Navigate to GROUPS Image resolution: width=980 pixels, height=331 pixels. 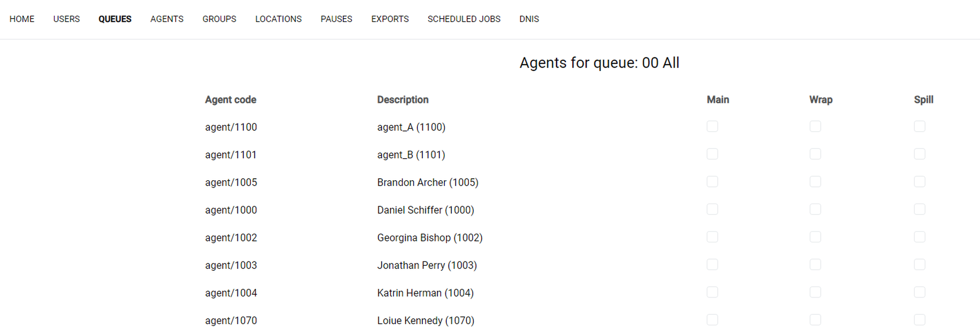coord(219,19)
